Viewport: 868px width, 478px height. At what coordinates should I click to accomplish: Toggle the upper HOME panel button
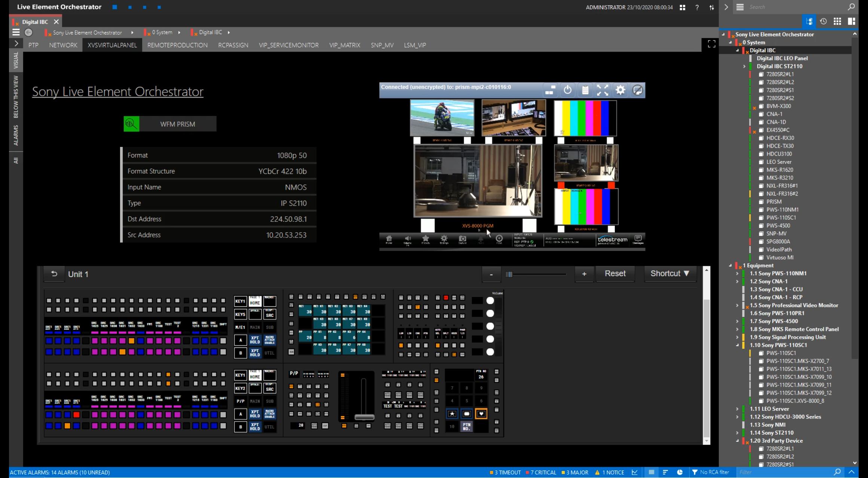[255, 301]
